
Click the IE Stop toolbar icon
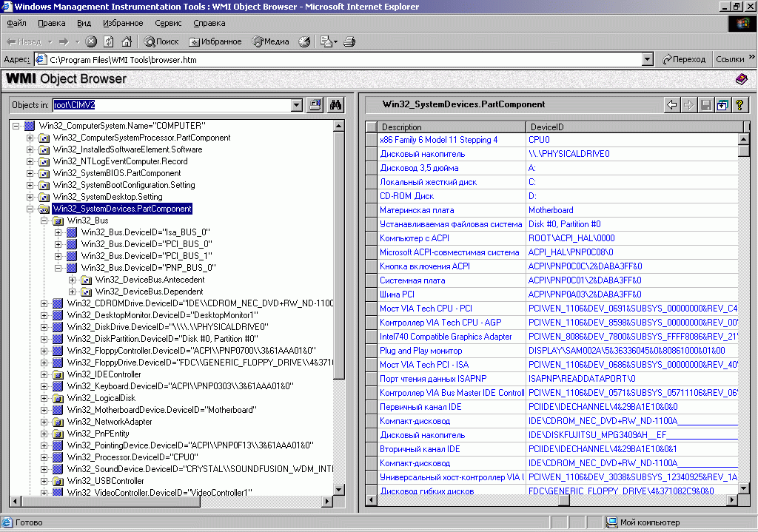coord(91,41)
